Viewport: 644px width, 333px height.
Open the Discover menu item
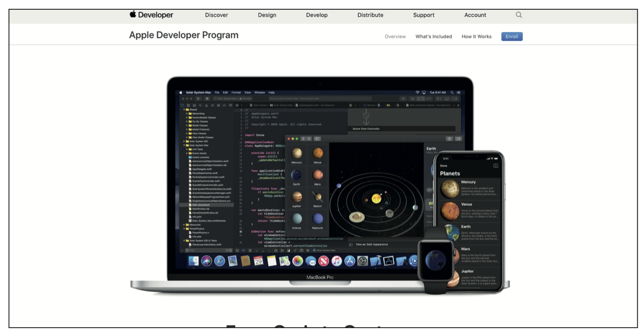pyautogui.click(x=217, y=15)
